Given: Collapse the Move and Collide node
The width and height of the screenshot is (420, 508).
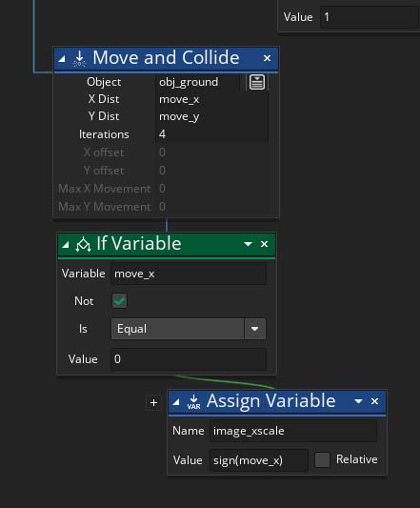Looking at the screenshot, I should tap(62, 59).
